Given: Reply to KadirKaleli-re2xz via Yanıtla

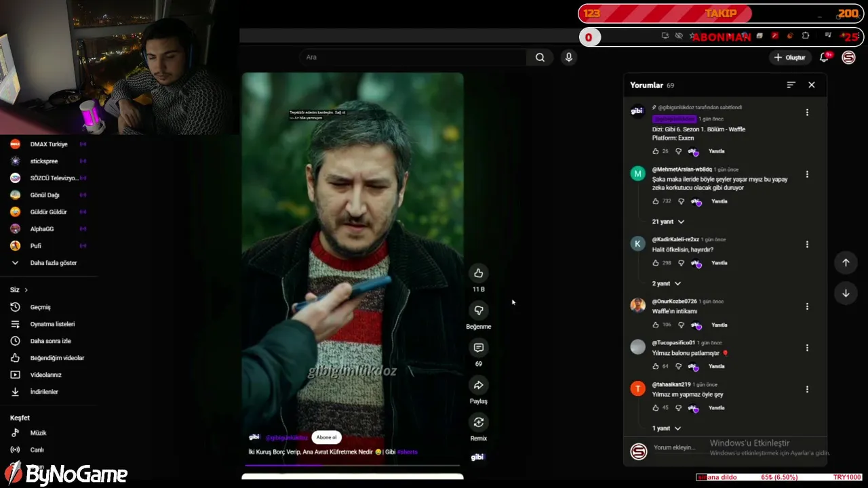Looking at the screenshot, I should 719,263.
